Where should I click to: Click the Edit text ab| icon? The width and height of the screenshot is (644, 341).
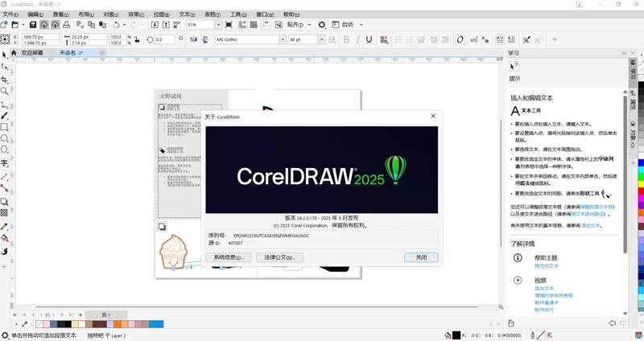tap(473, 39)
